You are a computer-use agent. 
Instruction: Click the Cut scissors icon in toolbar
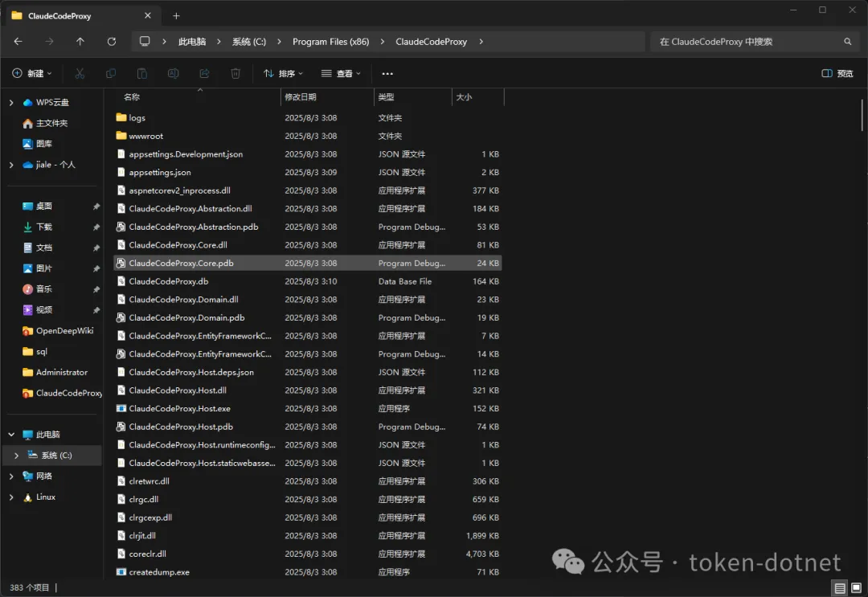pos(80,74)
